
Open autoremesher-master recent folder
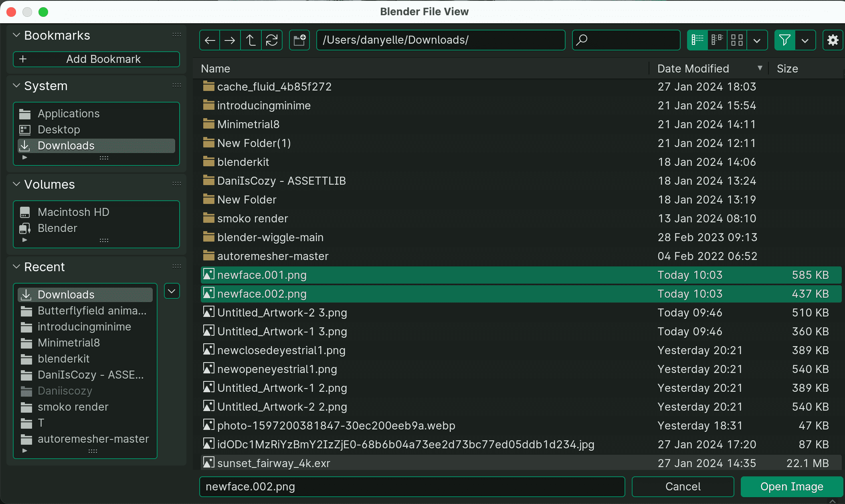click(85, 439)
